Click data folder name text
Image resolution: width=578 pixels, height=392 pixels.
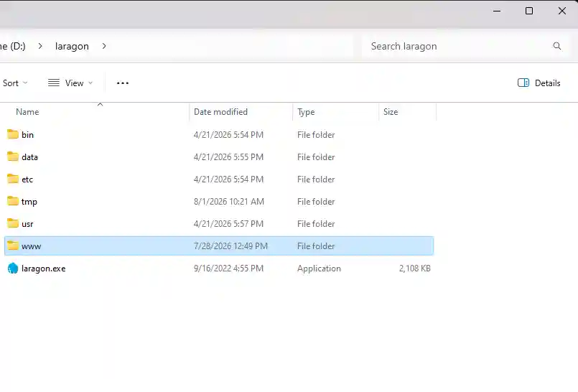tap(30, 157)
